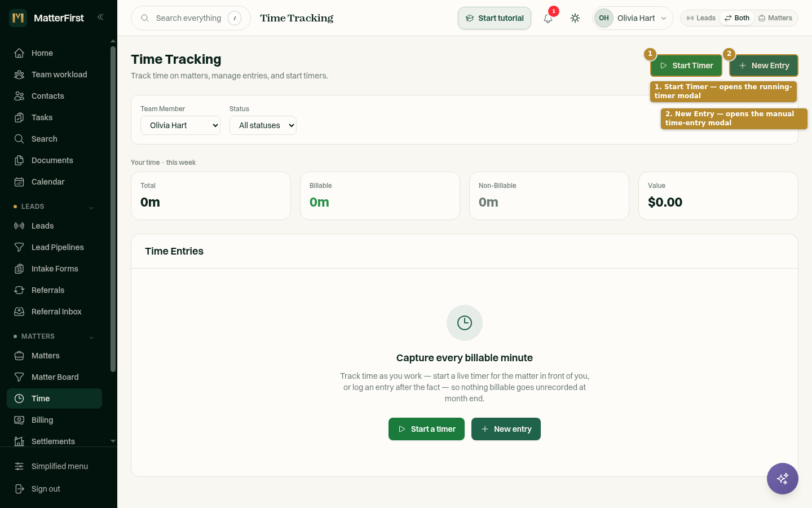Open the Tasks page
Viewport: 812px width, 508px height.
click(54, 117)
